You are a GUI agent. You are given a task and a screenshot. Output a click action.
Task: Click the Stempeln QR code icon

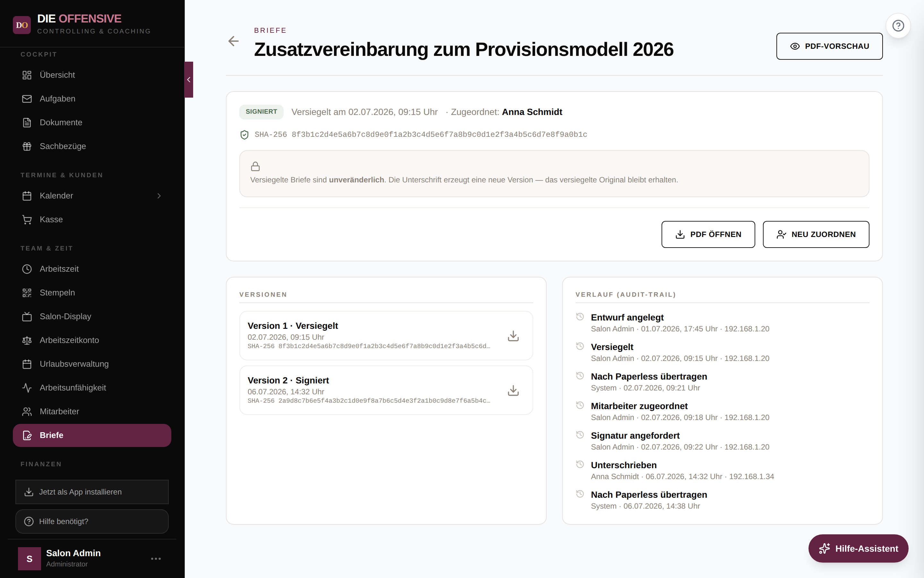pos(27,293)
